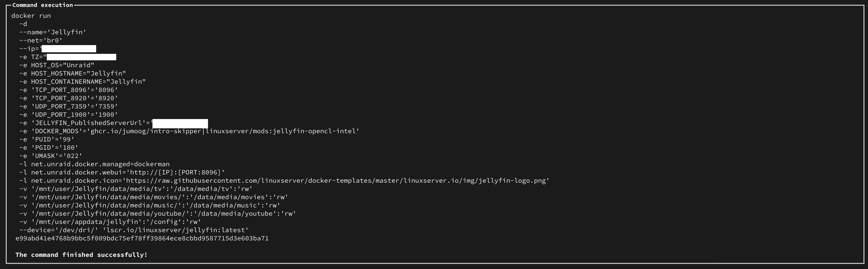
Task: Click the 'docker run' command line
Action: pyautogui.click(x=31, y=15)
